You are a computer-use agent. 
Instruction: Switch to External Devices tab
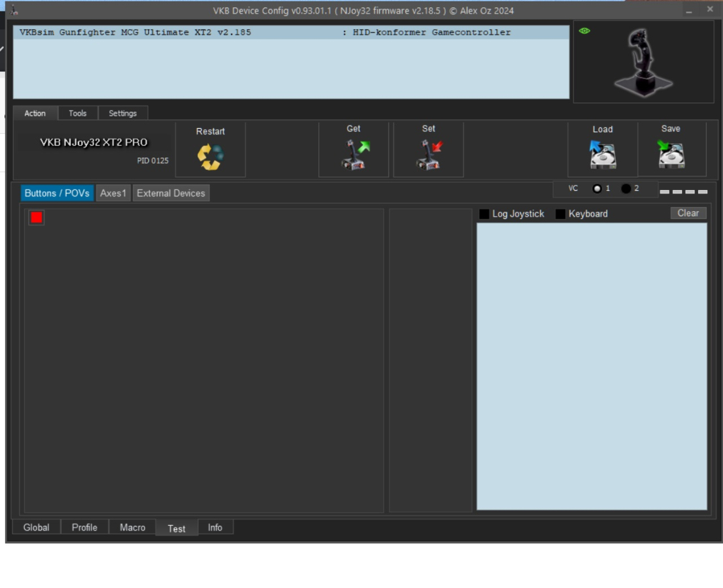click(x=171, y=193)
